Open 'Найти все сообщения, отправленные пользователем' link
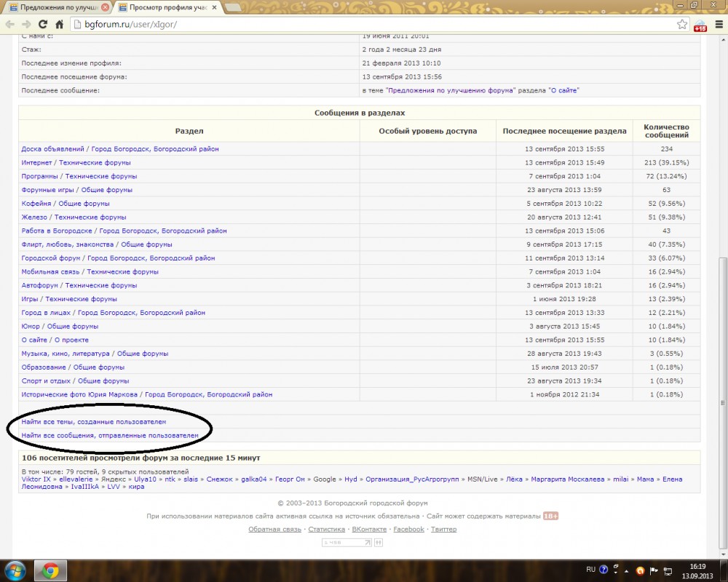Screen dimensions: 728x582 point(110,435)
